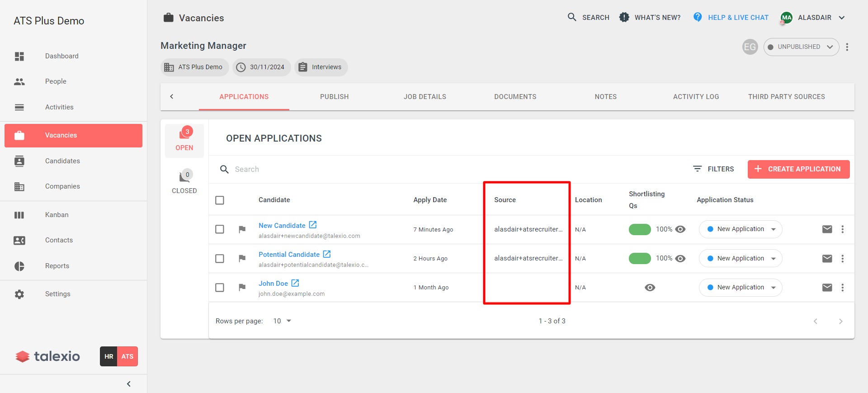The image size is (868, 393).
Task: Open John Doe profile in new tab
Action: (295, 283)
